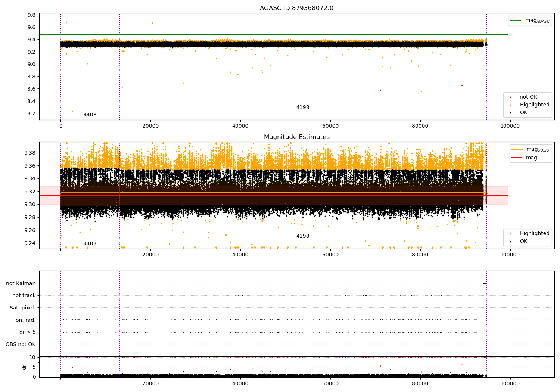Click the orange mag OBSID legend entry
Screen dimensions: 560x392
point(517,149)
